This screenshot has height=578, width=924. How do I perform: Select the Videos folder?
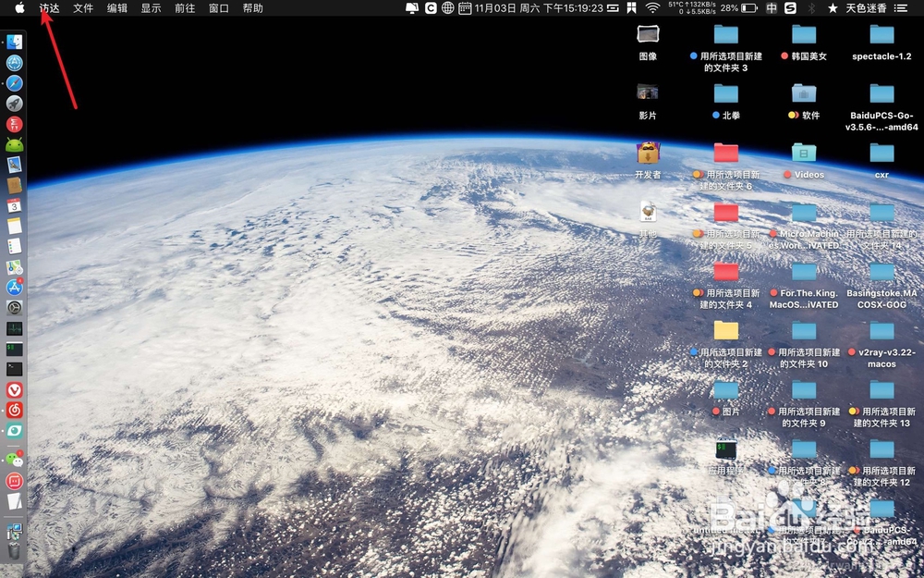(804, 153)
